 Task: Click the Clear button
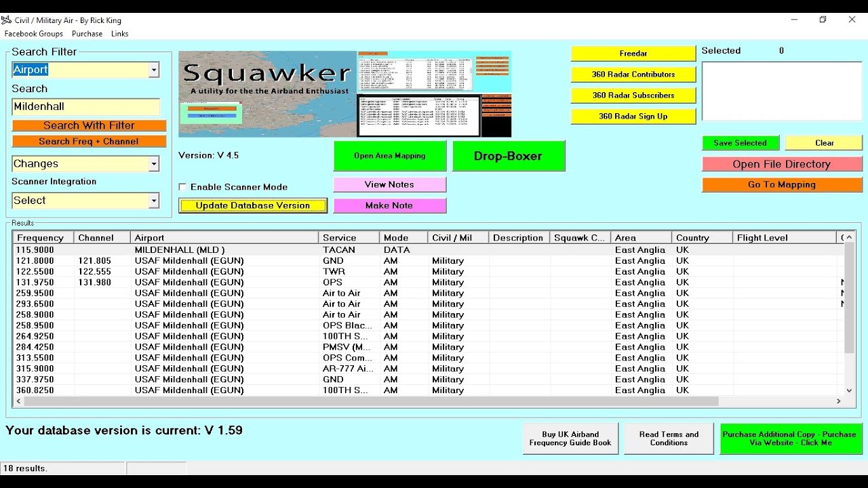[824, 143]
